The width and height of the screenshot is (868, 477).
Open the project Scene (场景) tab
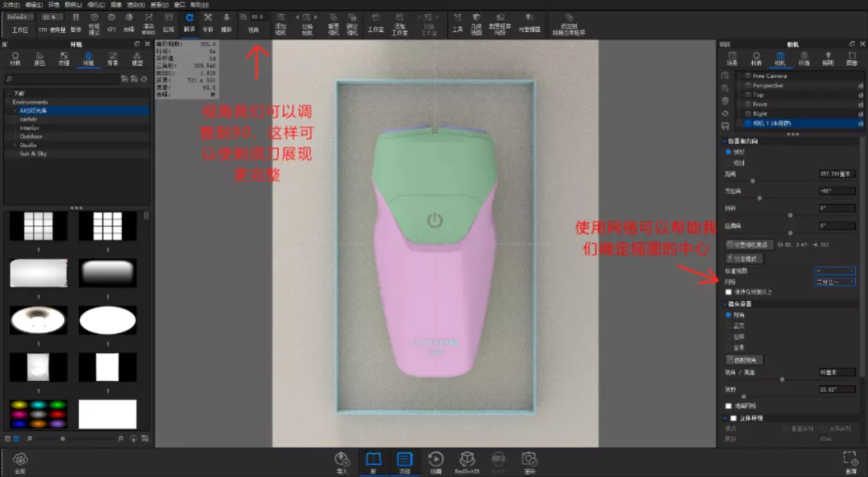732,59
